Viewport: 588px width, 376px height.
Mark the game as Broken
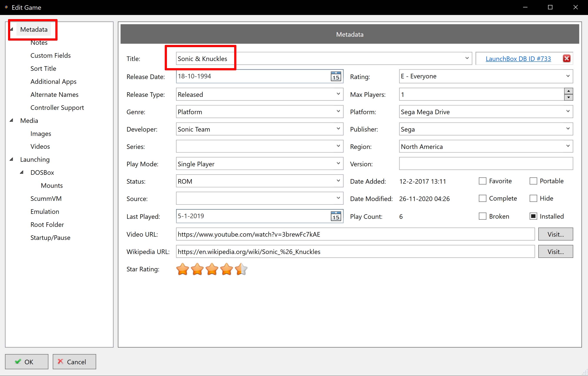pyautogui.click(x=482, y=216)
